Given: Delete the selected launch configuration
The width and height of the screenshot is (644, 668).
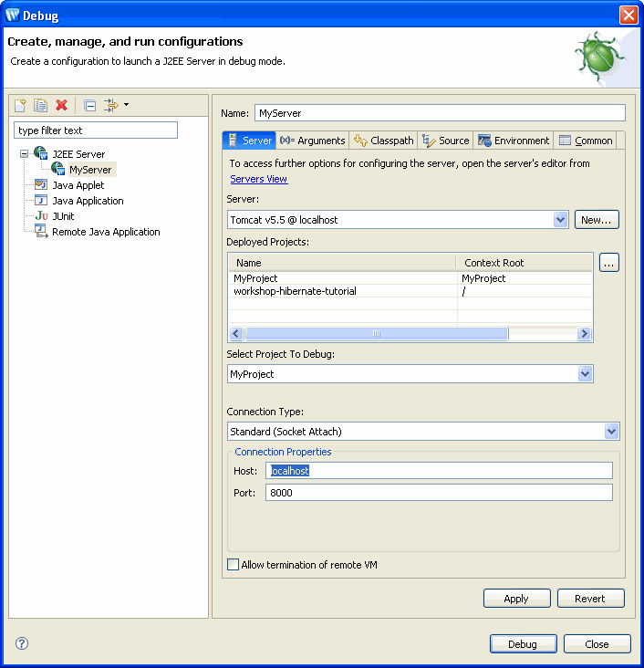Looking at the screenshot, I should 62,105.
